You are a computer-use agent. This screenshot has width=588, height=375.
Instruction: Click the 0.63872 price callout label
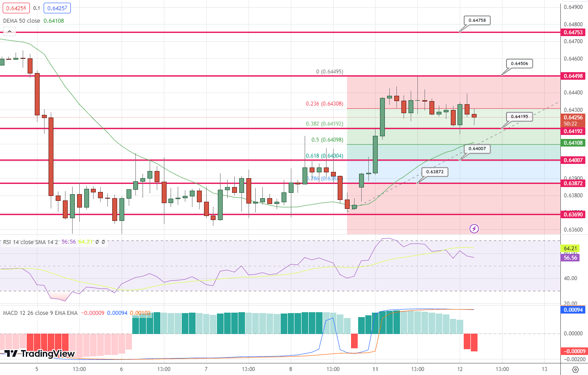pyautogui.click(x=435, y=171)
